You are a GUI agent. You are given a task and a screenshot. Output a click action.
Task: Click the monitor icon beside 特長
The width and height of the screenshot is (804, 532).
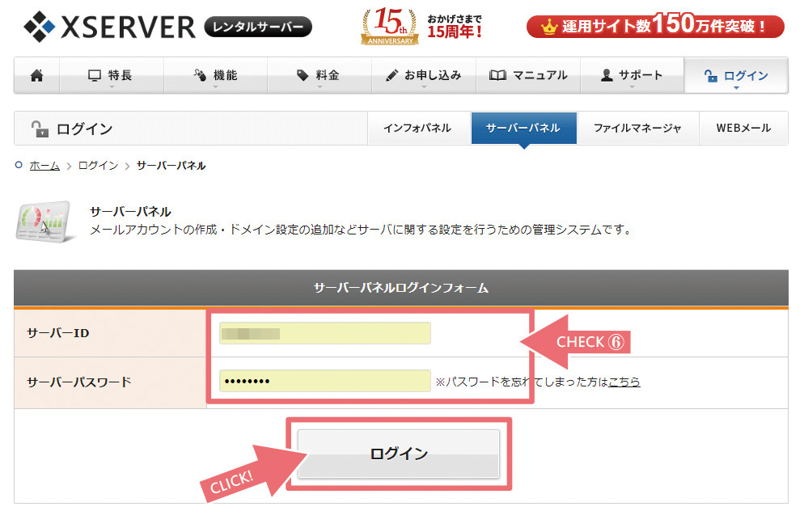click(95, 75)
